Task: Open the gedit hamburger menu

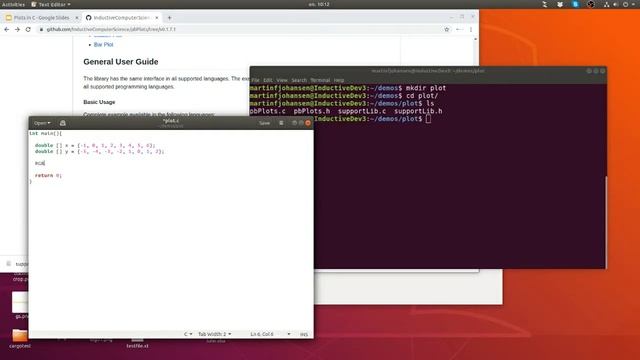Action: click(281, 123)
